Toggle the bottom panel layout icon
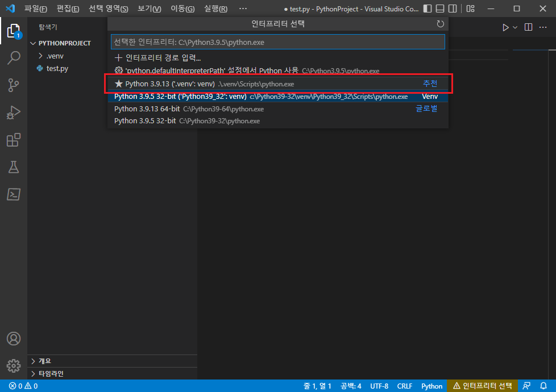The width and height of the screenshot is (556, 392). 440,9
